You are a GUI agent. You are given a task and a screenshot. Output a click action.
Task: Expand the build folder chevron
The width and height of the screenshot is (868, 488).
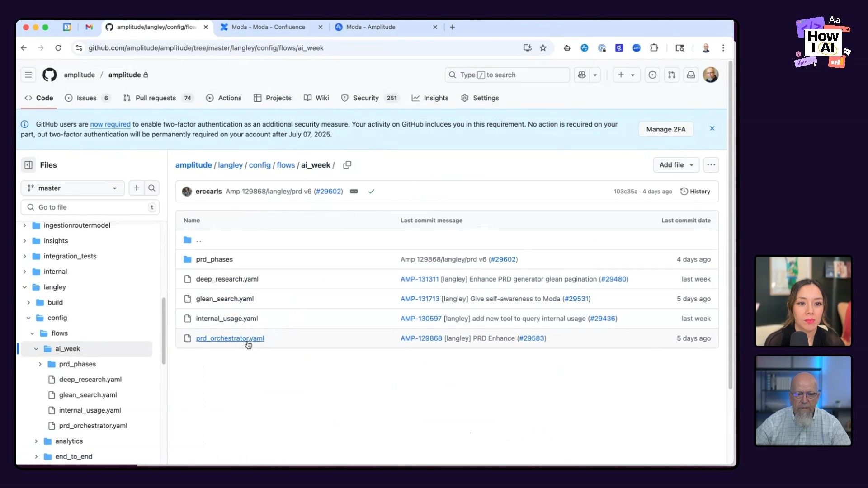click(28, 302)
